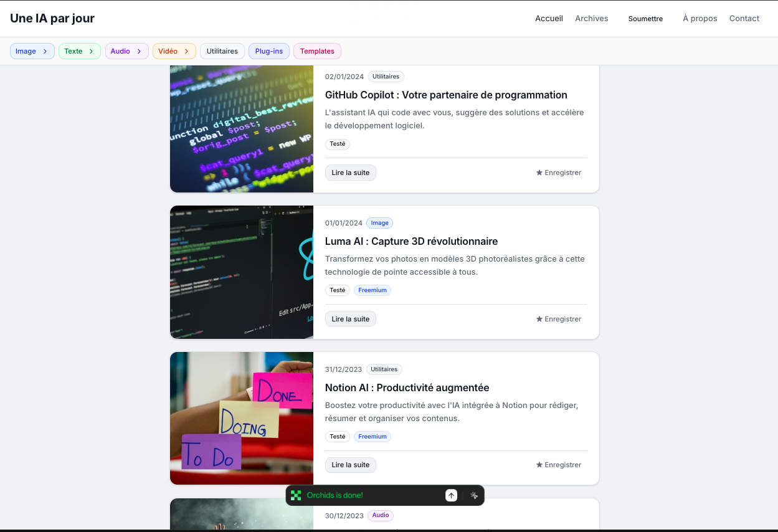Open the Luma AI article title link
The width and height of the screenshot is (778, 532).
tap(411, 241)
